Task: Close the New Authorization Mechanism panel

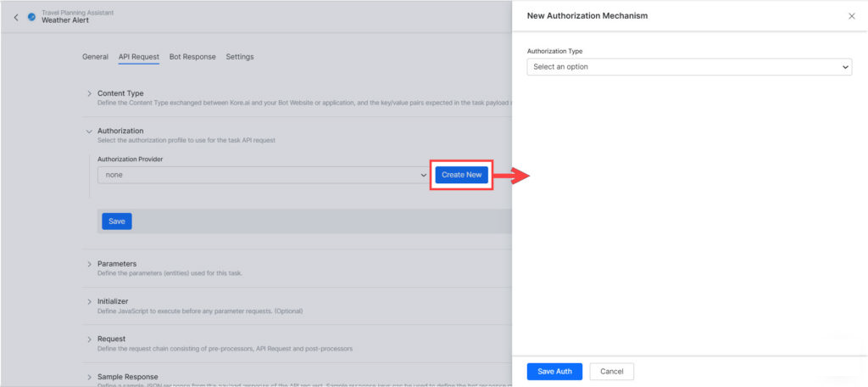Action: click(851, 16)
